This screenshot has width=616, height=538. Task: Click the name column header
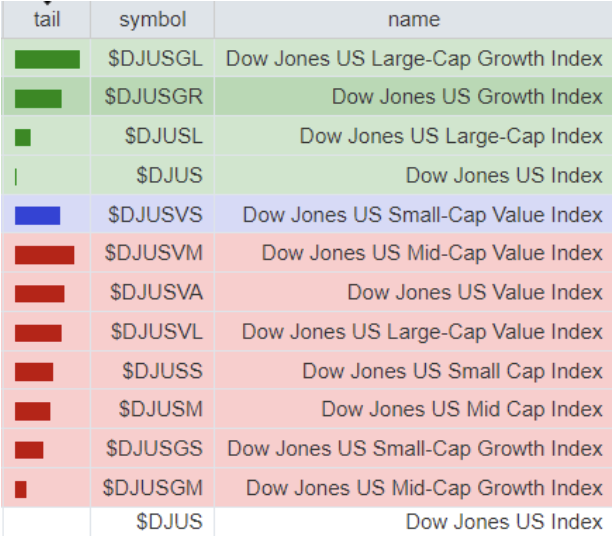pos(413,20)
